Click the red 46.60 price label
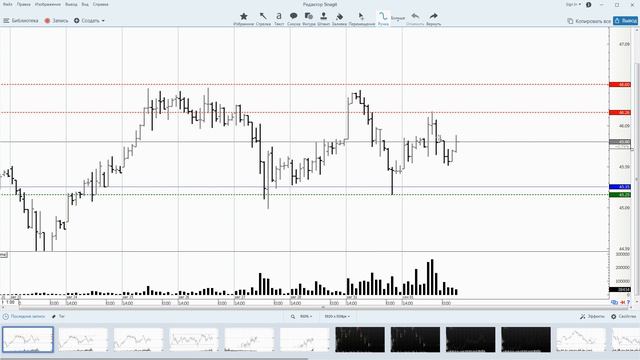Image resolution: width=640 pixels, height=360 pixels. (620, 84)
